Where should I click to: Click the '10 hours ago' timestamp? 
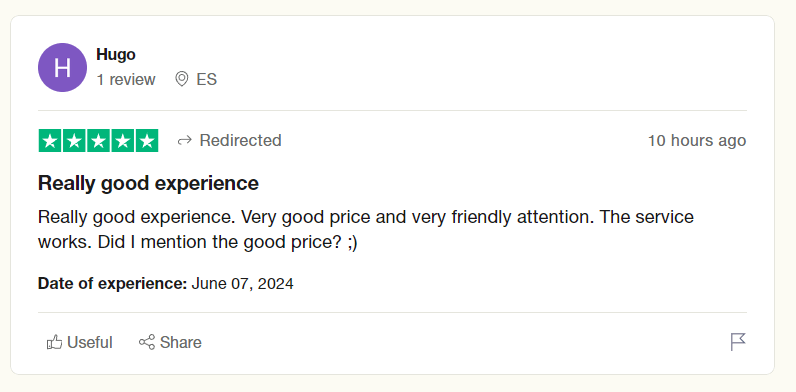(697, 141)
